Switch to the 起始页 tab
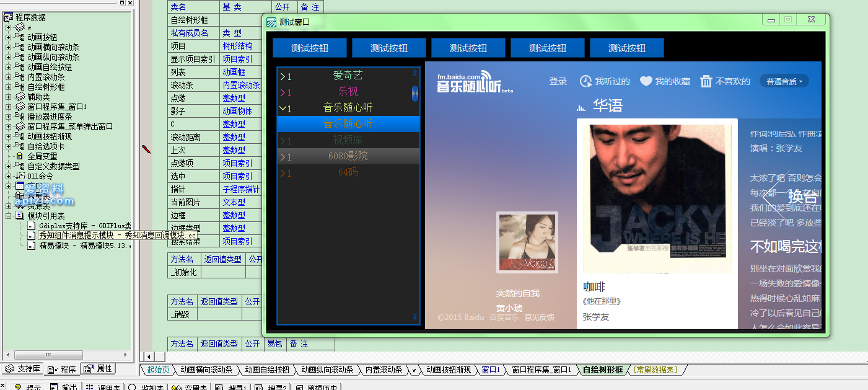The width and height of the screenshot is (868, 390). 157,370
